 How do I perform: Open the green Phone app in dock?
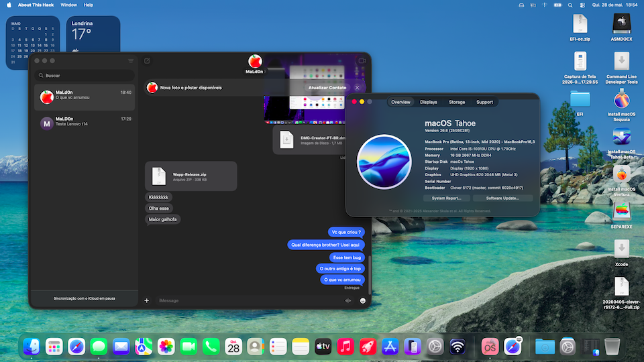(211, 347)
